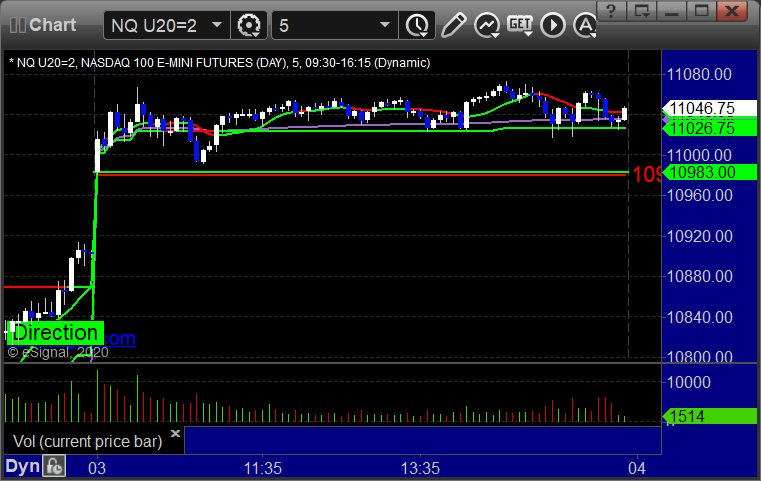Click the 10983.00 green price marker

tap(709, 172)
